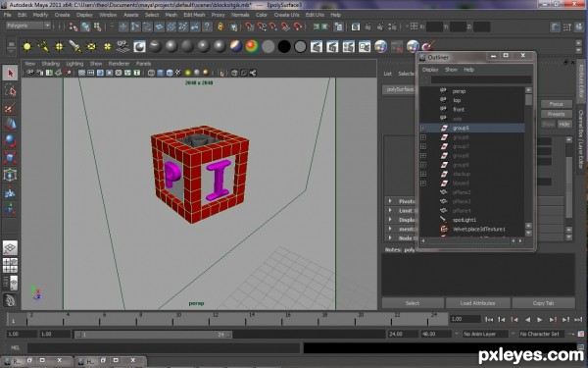The width and height of the screenshot is (588, 368).
Task: Toggle viewport resolution gate icon
Action: (100, 73)
